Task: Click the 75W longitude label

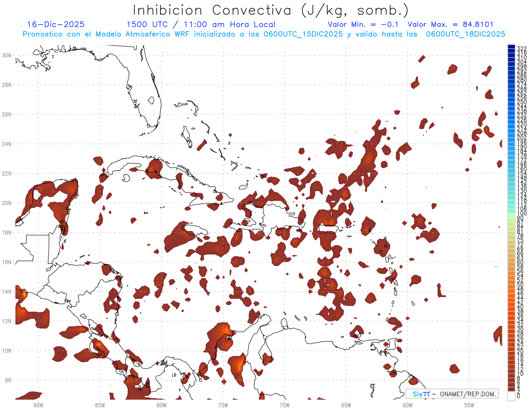Action: [223, 405]
